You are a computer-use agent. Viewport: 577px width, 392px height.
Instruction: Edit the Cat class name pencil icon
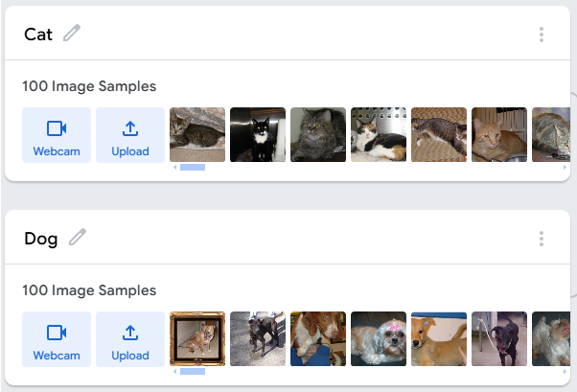coord(72,34)
